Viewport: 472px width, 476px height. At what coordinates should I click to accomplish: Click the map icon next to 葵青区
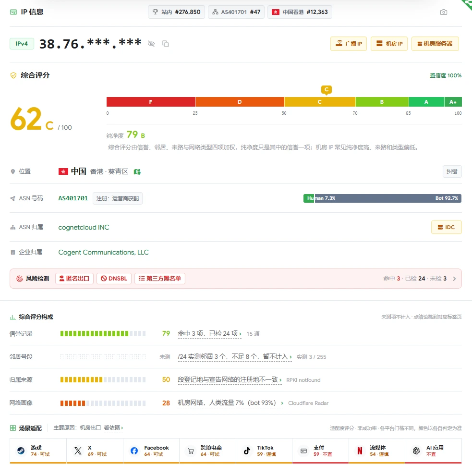click(x=137, y=172)
